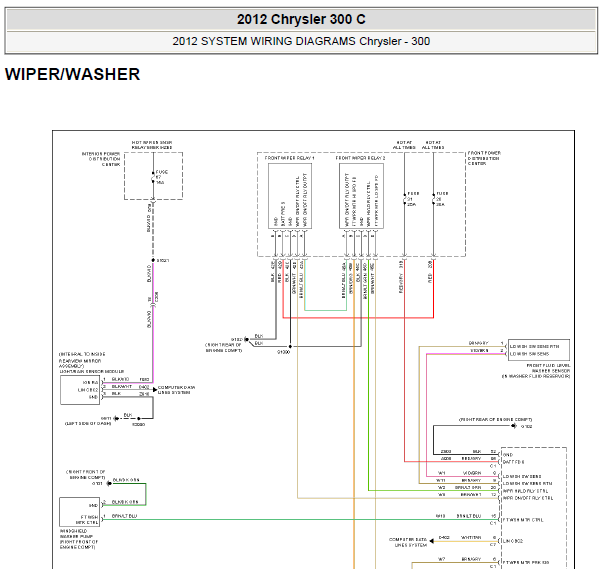
Task: Select the 15A fuse 67 symbol
Action: [151, 178]
